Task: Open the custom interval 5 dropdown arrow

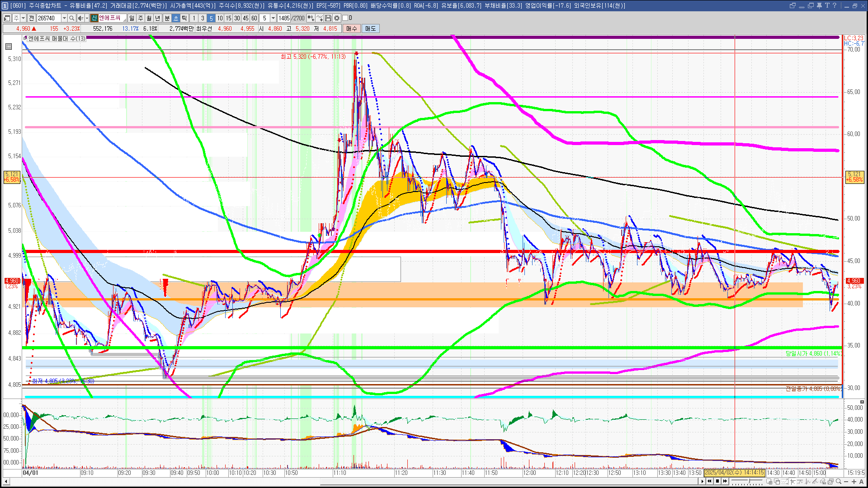Action: [273, 18]
